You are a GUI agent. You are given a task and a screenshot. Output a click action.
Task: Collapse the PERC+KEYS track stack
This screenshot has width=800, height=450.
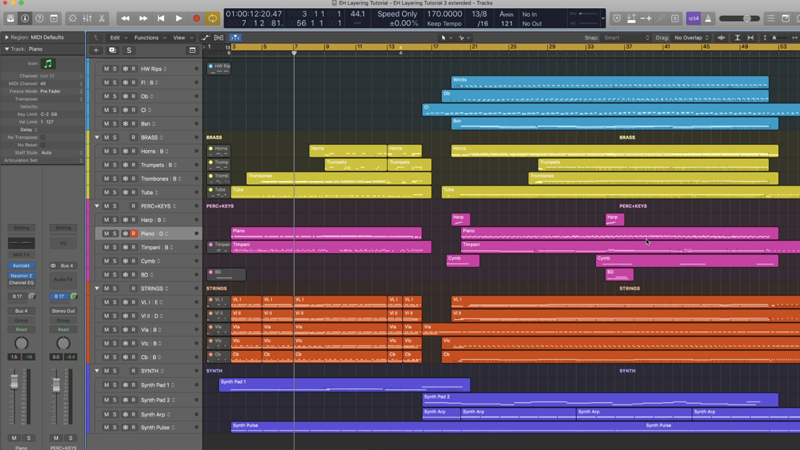point(97,206)
